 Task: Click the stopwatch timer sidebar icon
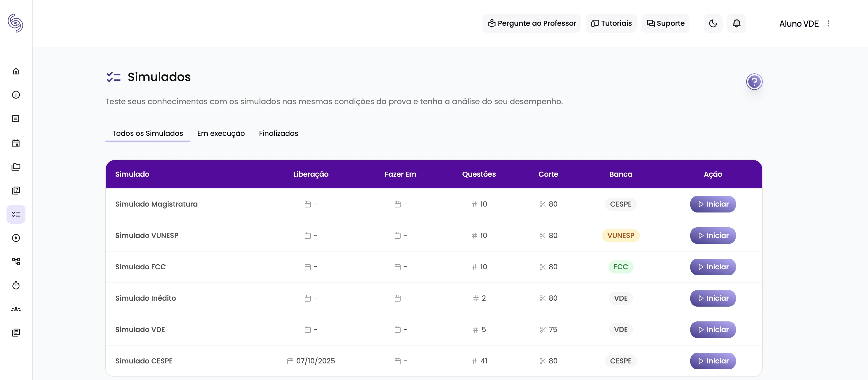point(16,286)
